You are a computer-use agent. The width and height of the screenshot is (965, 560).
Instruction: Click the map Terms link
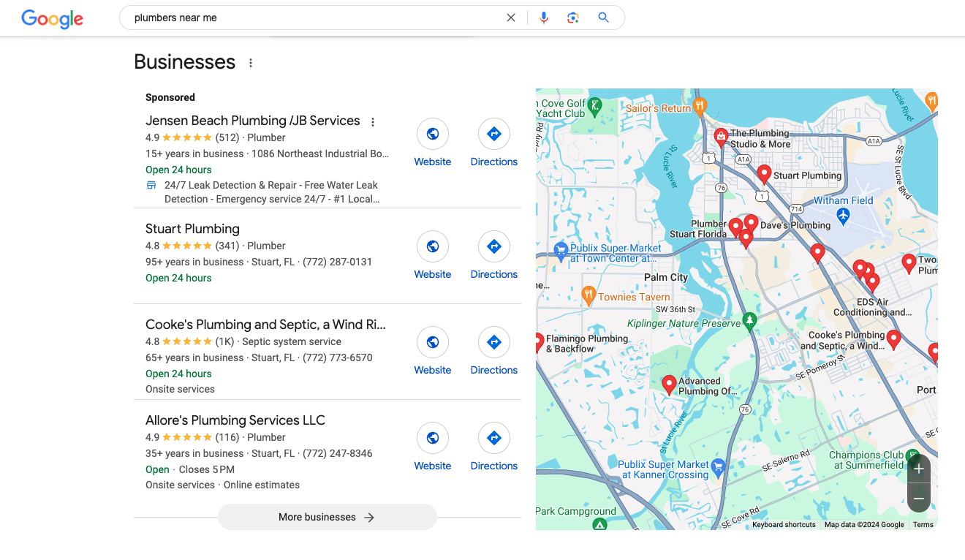923,524
